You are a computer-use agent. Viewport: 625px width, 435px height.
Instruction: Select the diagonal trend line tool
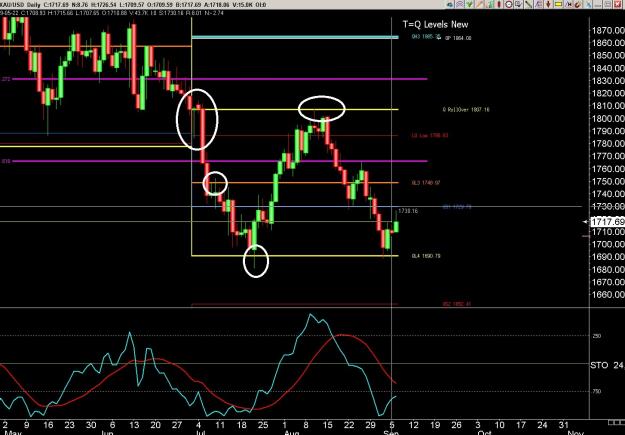click(529, 4)
